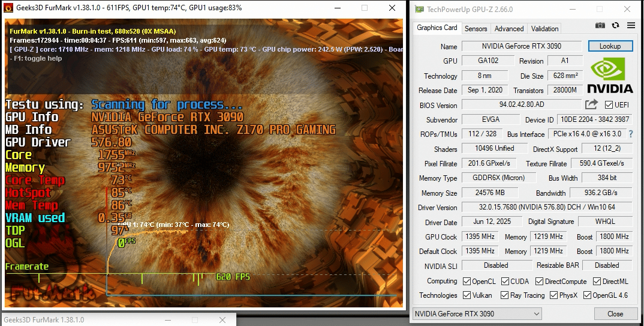Toggle the OpenCL checkbox
The height and width of the screenshot is (326, 644).
[467, 281]
